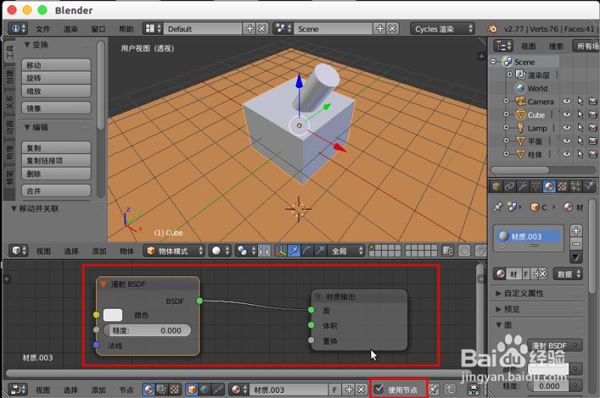Open the 节点 menu in node editor
Viewport: 600px width, 398px height.
click(x=126, y=390)
